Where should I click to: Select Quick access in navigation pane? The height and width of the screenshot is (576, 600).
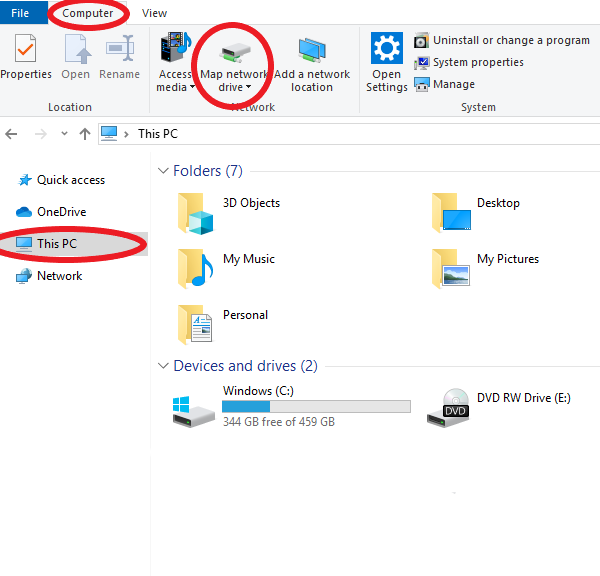pyautogui.click(x=70, y=180)
